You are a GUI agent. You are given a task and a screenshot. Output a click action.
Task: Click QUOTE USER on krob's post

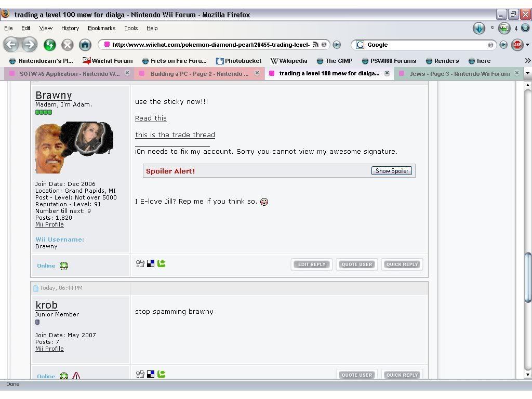coord(356,375)
